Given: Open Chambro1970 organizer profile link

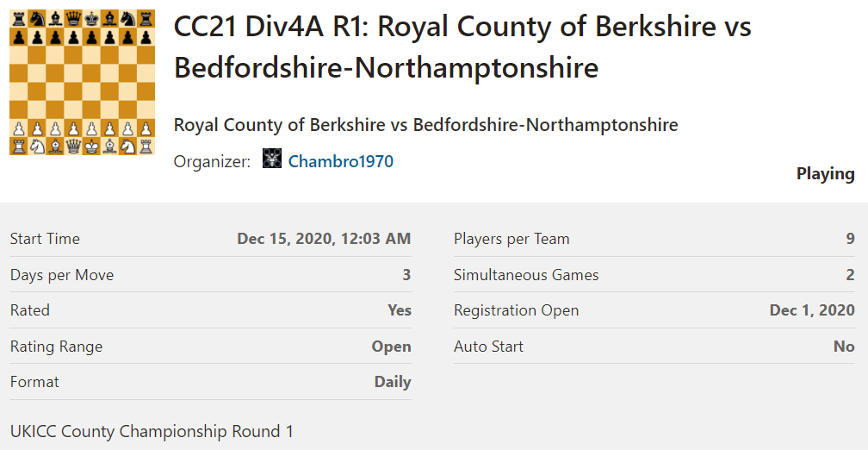Looking at the screenshot, I should 340,161.
